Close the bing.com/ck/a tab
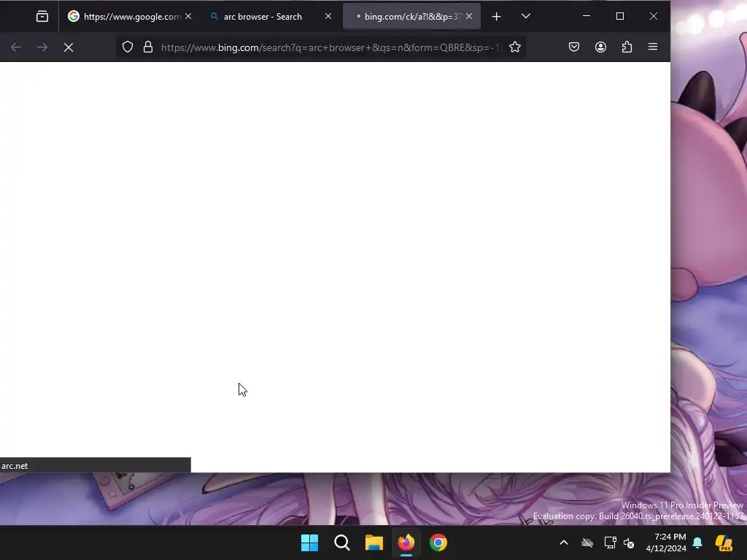Image resolution: width=747 pixels, height=560 pixels. coord(469,17)
